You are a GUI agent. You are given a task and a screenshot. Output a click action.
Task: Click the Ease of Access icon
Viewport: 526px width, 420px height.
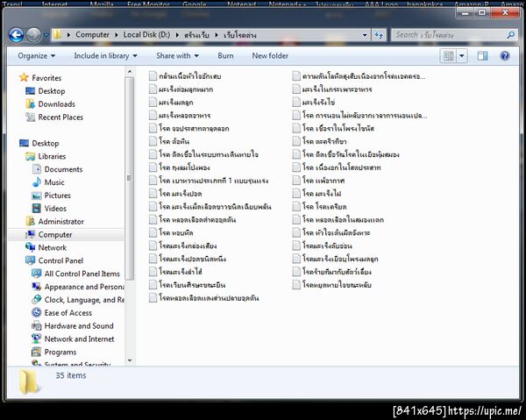click(x=37, y=313)
